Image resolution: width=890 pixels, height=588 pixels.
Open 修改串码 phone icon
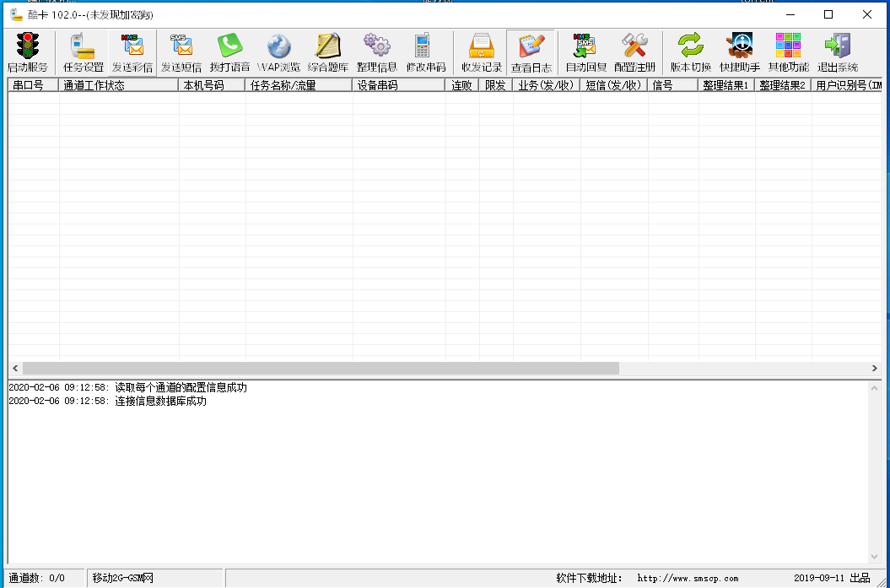click(x=423, y=46)
